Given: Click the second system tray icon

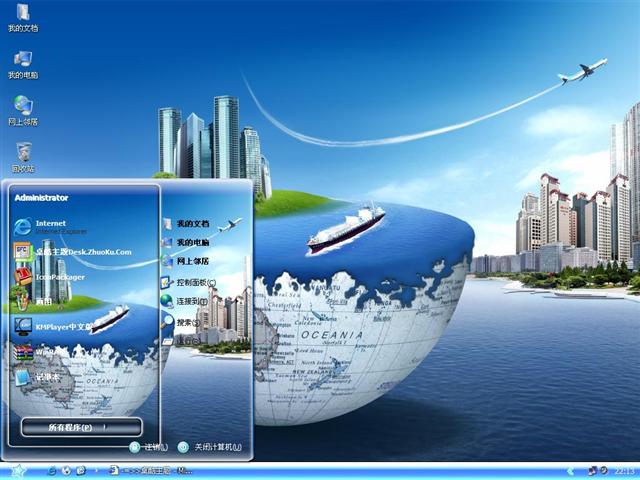Looking at the screenshot, I should [603, 471].
